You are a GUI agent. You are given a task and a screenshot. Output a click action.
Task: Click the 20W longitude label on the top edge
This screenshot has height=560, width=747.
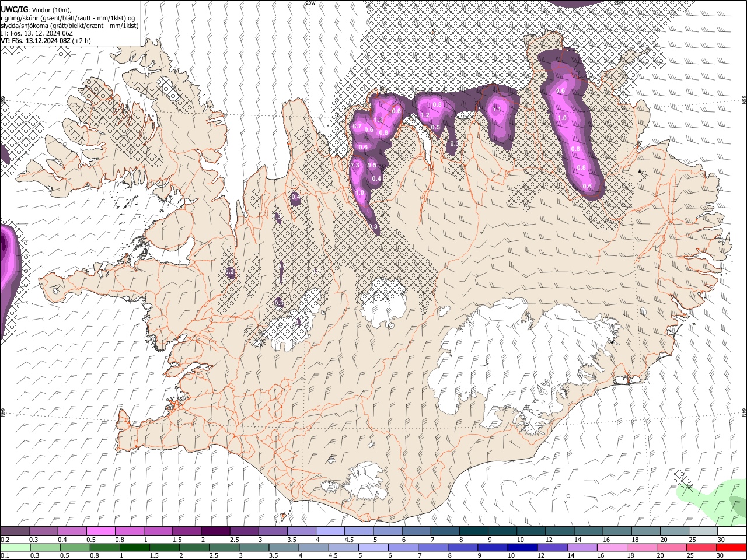coord(310,3)
